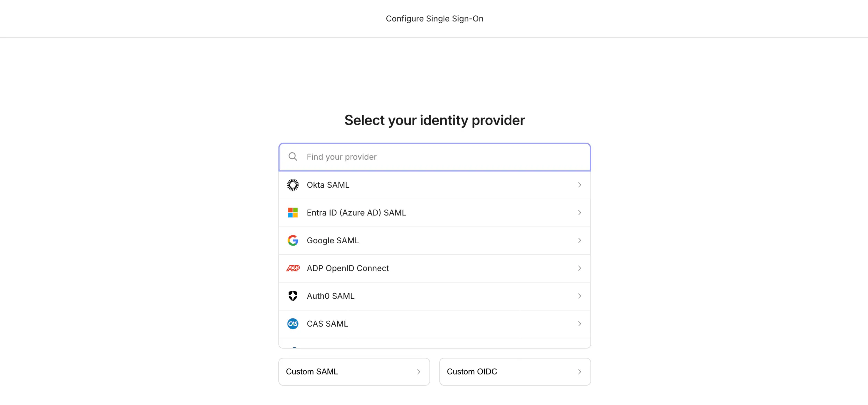868x405 pixels.
Task: Click the partially visible provider icon below CAS SAML
Action: (x=294, y=349)
